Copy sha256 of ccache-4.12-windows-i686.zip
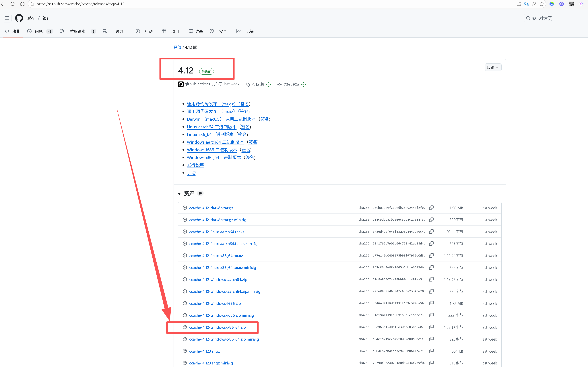 point(431,303)
